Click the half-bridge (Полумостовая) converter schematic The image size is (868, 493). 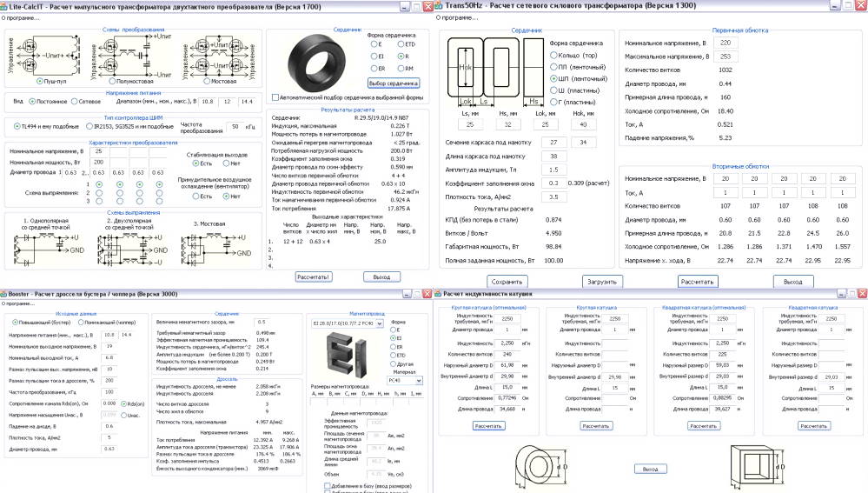coord(131,54)
